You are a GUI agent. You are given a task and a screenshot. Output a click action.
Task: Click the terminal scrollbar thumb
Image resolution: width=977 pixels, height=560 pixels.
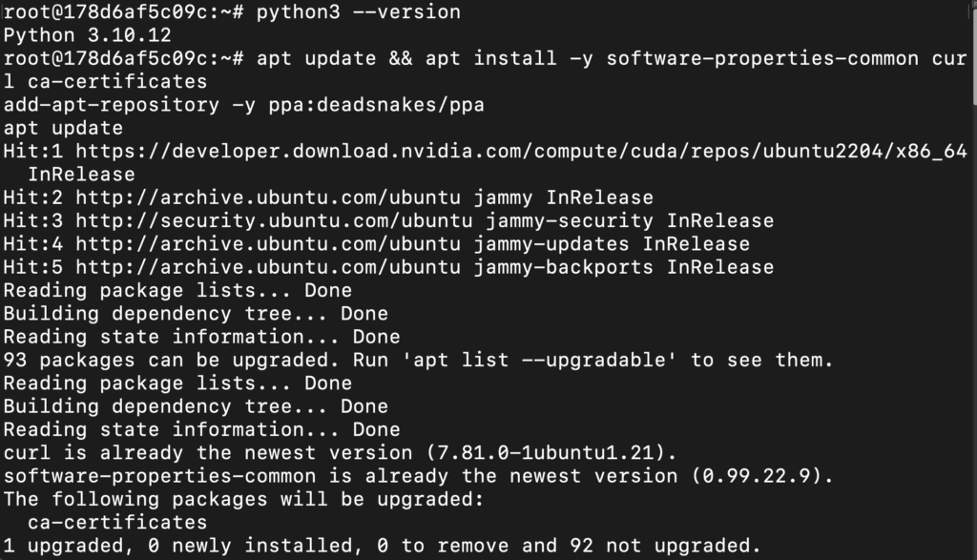coord(971,48)
